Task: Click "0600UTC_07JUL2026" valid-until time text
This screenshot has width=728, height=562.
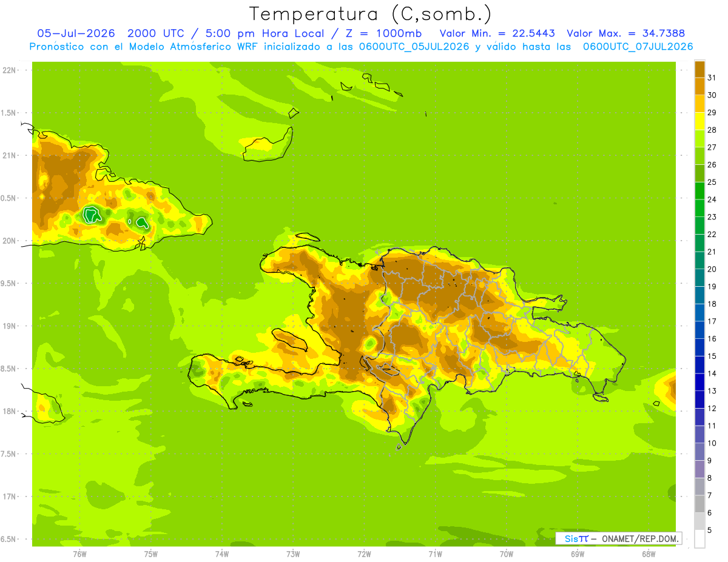Action: (x=638, y=47)
